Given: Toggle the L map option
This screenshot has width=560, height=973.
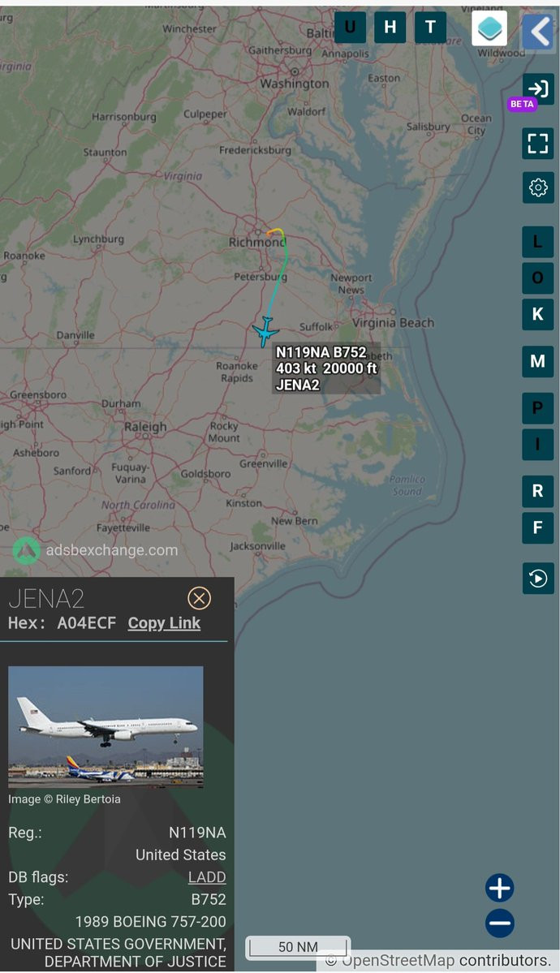Looking at the screenshot, I should pos(537,242).
